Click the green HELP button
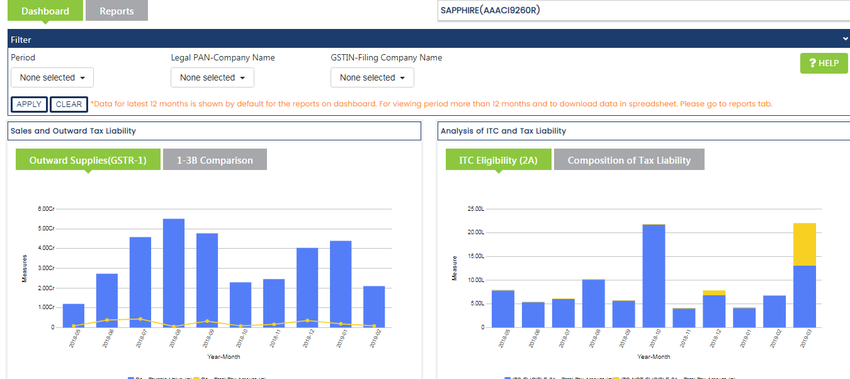The width and height of the screenshot is (850, 379). pyautogui.click(x=824, y=63)
